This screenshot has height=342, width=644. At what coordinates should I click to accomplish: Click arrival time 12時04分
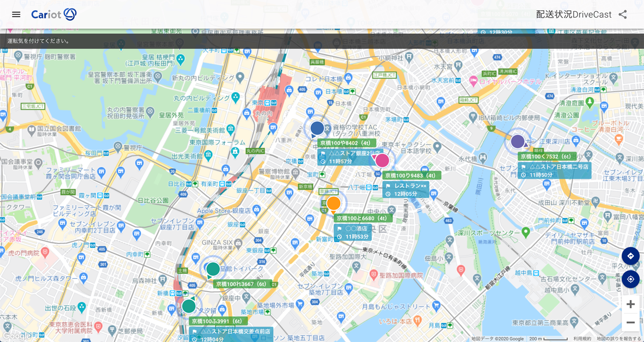pyautogui.click(x=213, y=339)
